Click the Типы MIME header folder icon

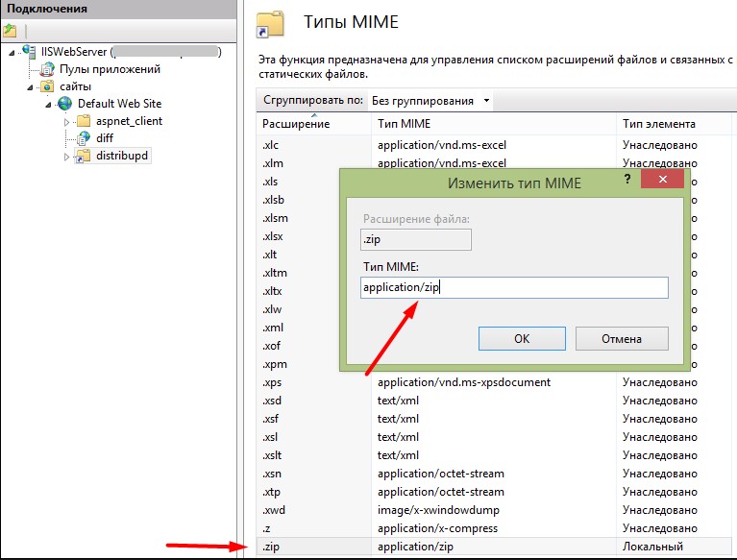click(x=273, y=24)
